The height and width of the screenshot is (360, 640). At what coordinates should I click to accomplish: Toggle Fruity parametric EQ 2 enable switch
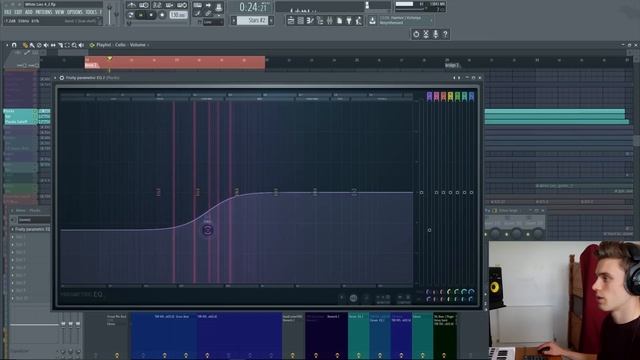(62, 78)
